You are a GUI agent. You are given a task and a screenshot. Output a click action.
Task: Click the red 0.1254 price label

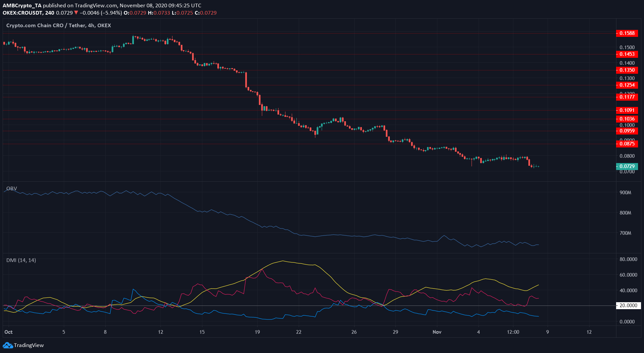(x=627, y=85)
